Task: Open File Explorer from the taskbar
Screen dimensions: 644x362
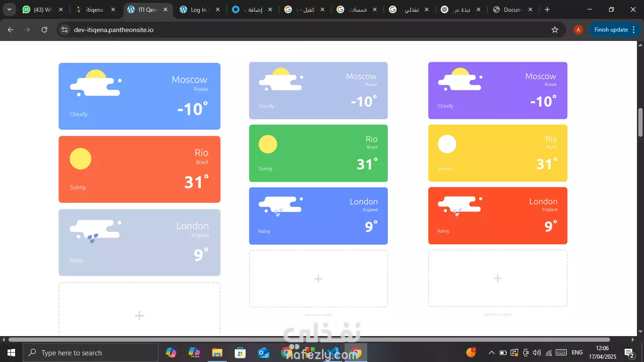Action: (x=217, y=353)
